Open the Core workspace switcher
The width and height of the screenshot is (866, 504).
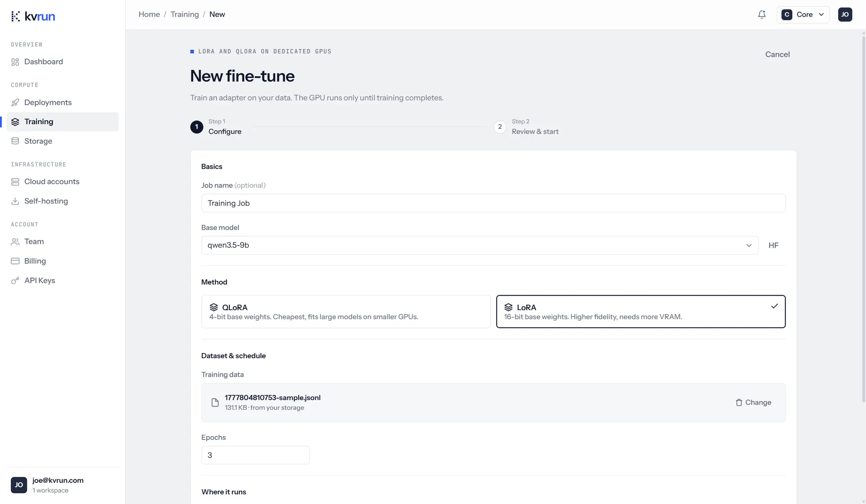pyautogui.click(x=803, y=15)
